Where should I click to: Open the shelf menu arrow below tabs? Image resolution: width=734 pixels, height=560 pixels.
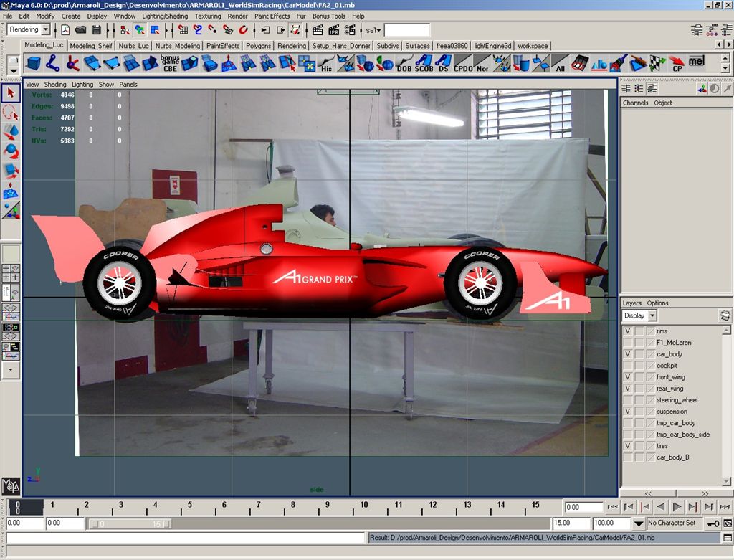point(14,71)
